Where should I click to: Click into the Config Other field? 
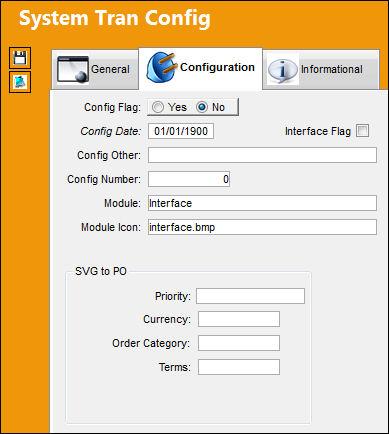[262, 155]
